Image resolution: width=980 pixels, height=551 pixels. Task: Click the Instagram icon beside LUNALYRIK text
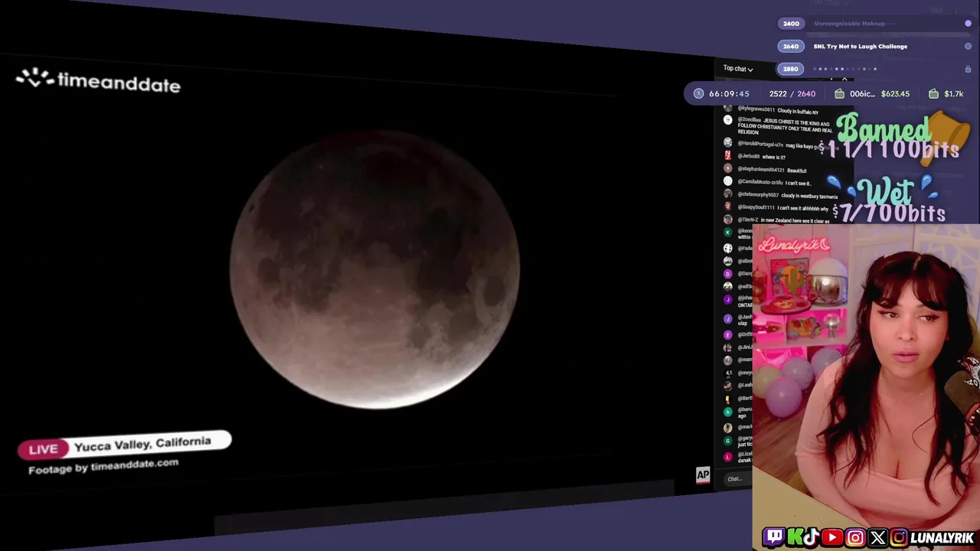[900, 538]
